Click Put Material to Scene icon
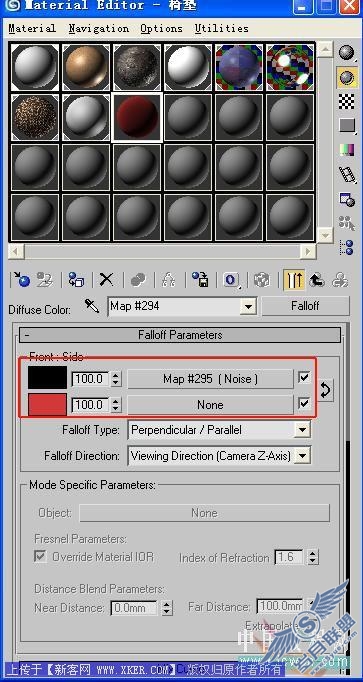363x682 pixels. point(44,279)
